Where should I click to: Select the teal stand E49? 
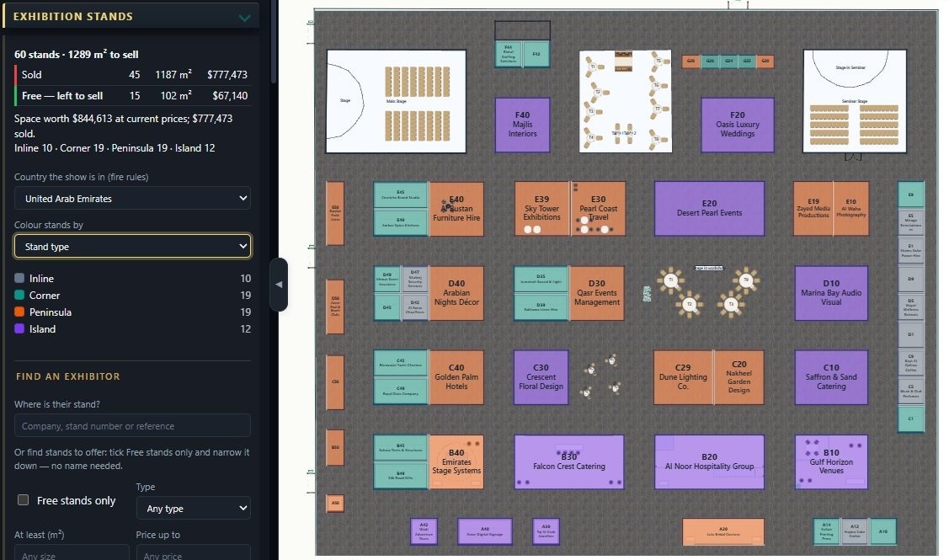[x=401, y=222]
